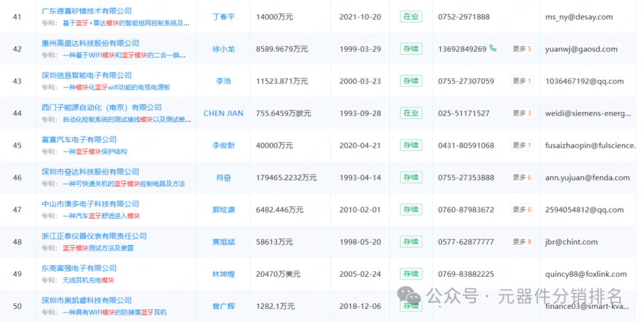Select phone number 0752-2971888
The image size is (644, 322).
[x=464, y=17]
